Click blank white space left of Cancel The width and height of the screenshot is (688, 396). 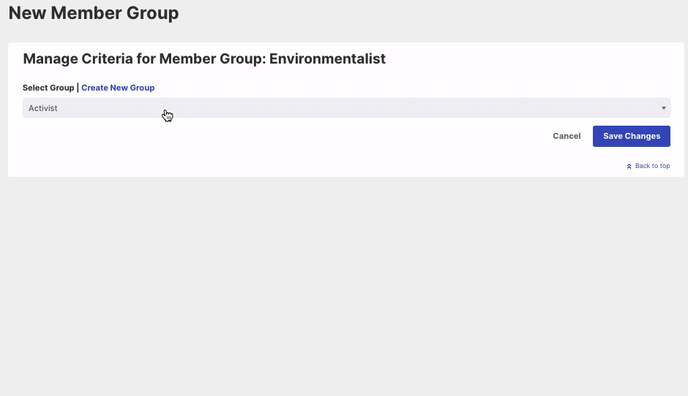click(285, 136)
